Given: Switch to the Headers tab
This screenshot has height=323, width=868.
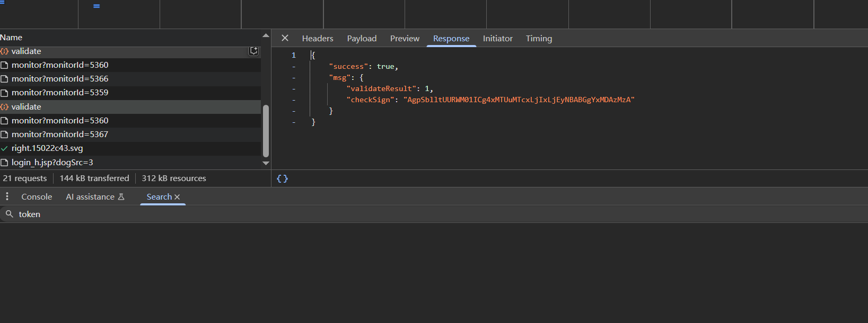Looking at the screenshot, I should 318,39.
